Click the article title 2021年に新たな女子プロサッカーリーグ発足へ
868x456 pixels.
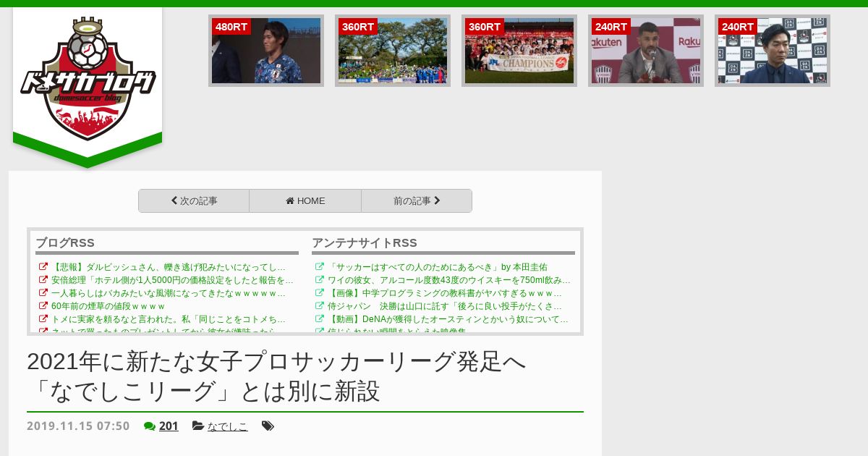[276, 376]
